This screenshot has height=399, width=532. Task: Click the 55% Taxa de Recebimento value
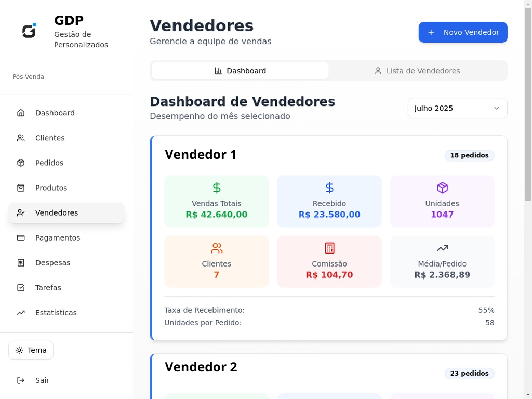pos(486,310)
